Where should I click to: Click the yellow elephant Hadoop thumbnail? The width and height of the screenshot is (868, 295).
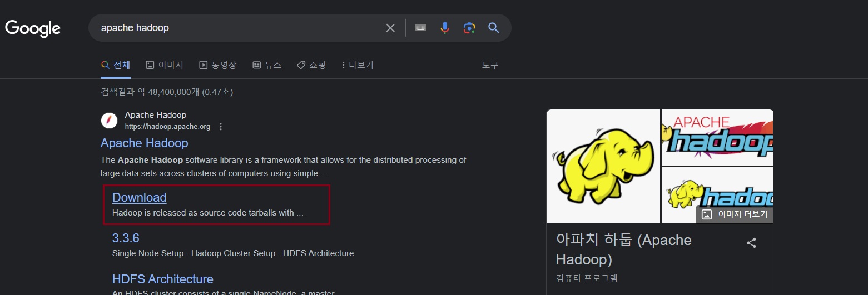tap(603, 167)
